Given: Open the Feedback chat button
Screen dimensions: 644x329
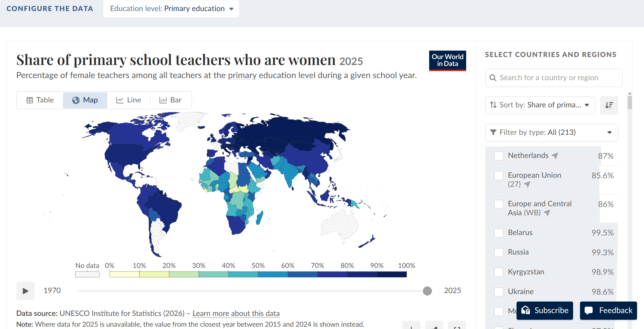Looking at the screenshot, I should pyautogui.click(x=608, y=310).
